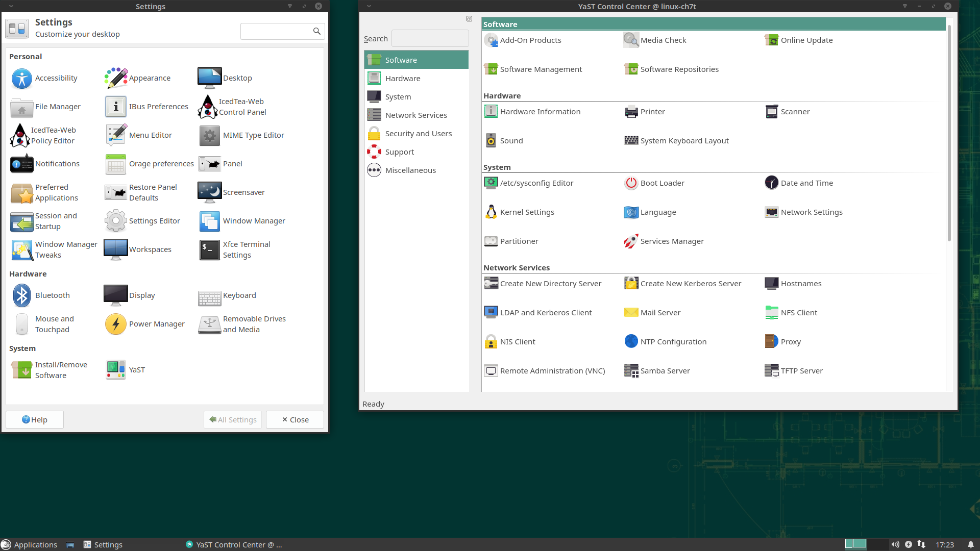Open the Bluetooth settings icon

21,295
